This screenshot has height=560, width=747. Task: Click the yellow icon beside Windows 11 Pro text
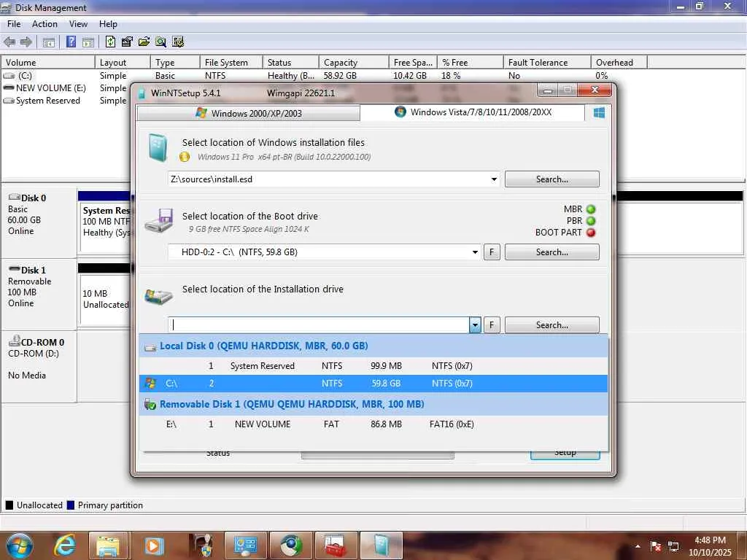coord(185,157)
